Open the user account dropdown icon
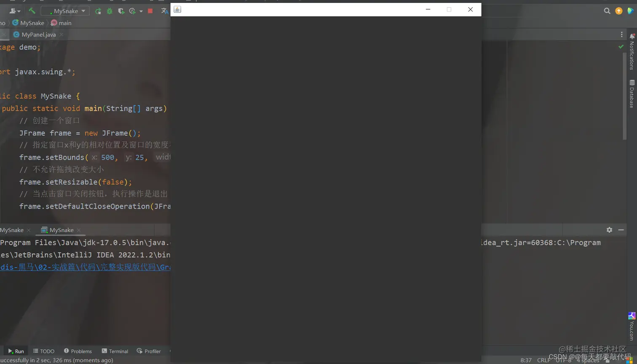Image resolution: width=637 pixels, height=364 pixels. 15,11
